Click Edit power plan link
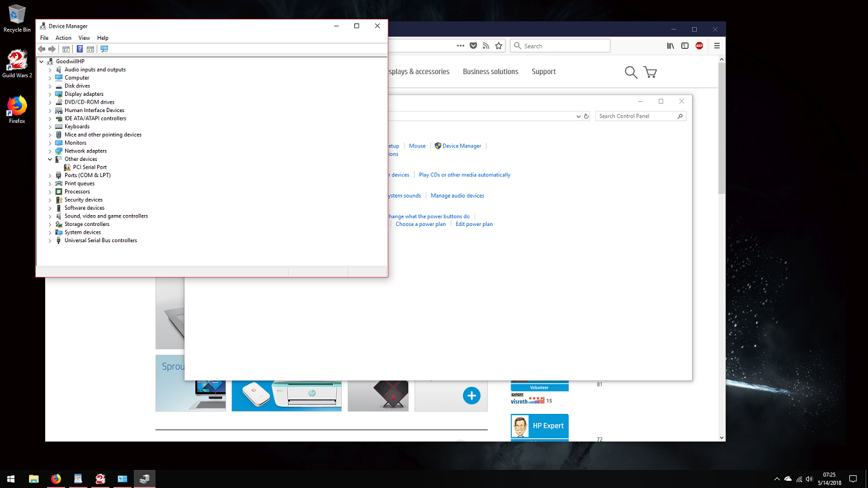 (474, 224)
